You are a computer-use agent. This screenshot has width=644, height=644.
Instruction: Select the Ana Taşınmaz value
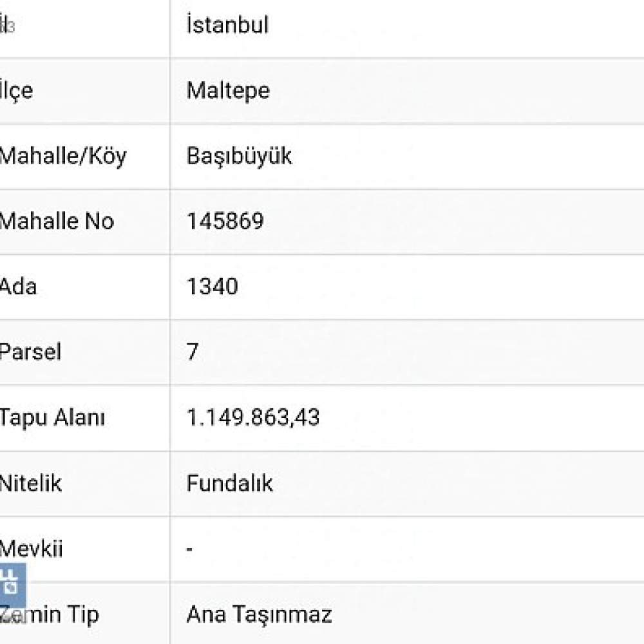(259, 615)
